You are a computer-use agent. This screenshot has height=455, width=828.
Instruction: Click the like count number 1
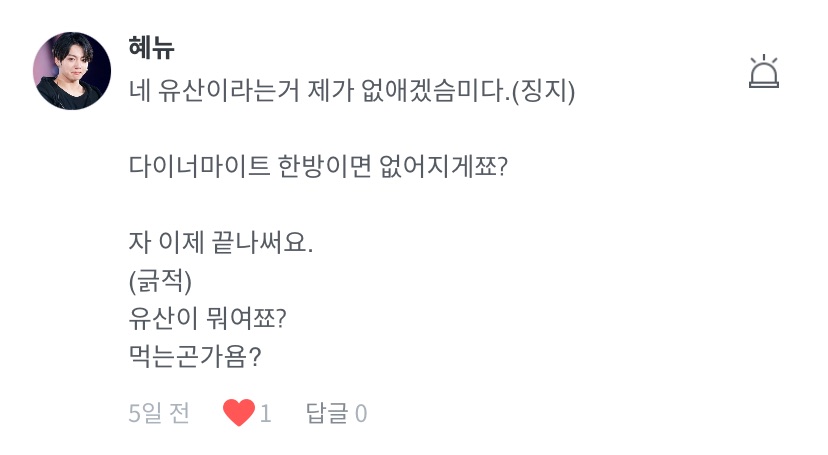point(266,413)
